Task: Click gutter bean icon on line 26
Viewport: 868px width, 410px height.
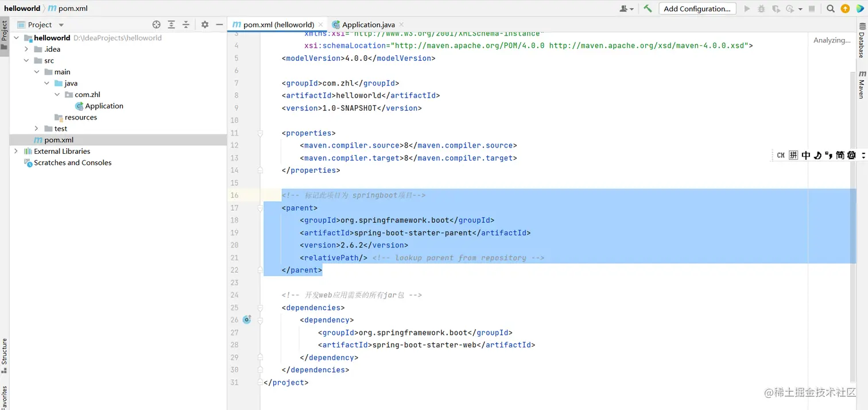Action: click(x=247, y=320)
